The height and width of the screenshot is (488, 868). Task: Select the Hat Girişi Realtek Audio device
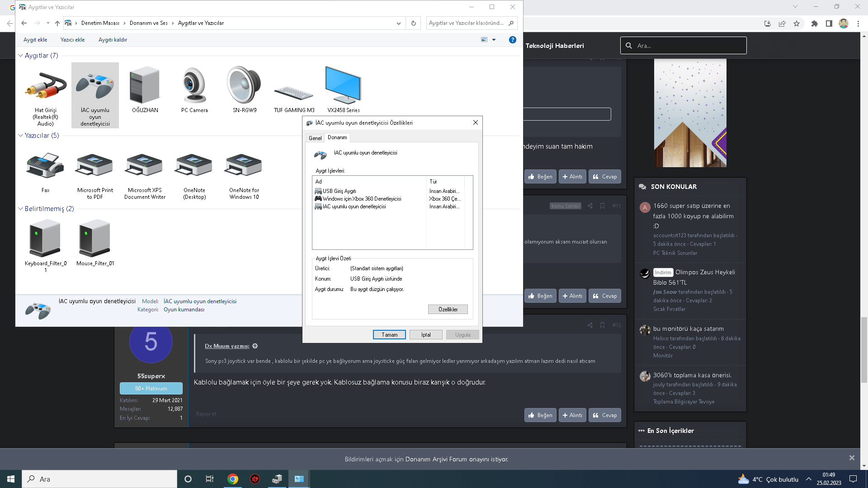point(45,96)
